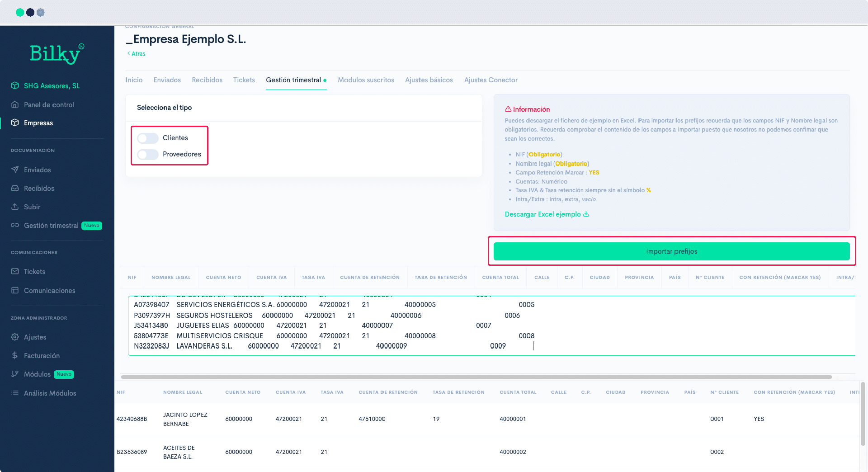Click the _Empresa Ejemplo S.L. title
This screenshot has width=868, height=472.
click(186, 39)
